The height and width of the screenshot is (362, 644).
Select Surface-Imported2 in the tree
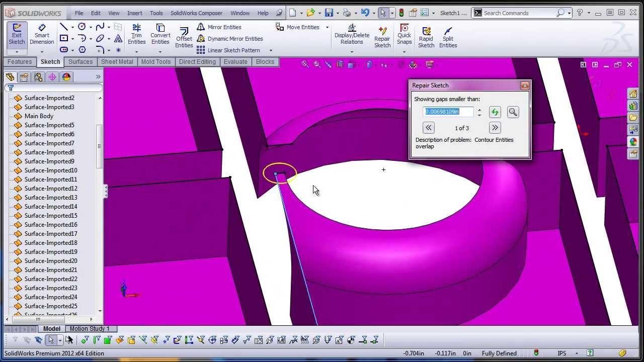[x=49, y=98]
